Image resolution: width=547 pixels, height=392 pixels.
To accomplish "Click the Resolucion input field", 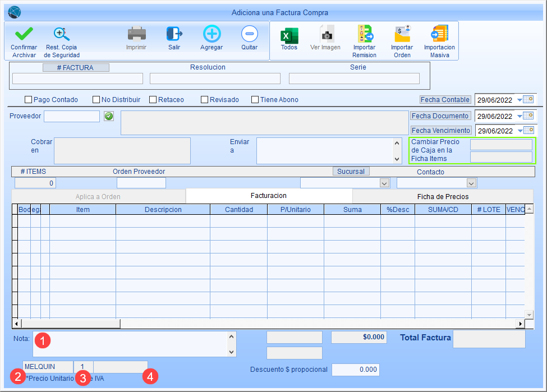I will click(215, 79).
